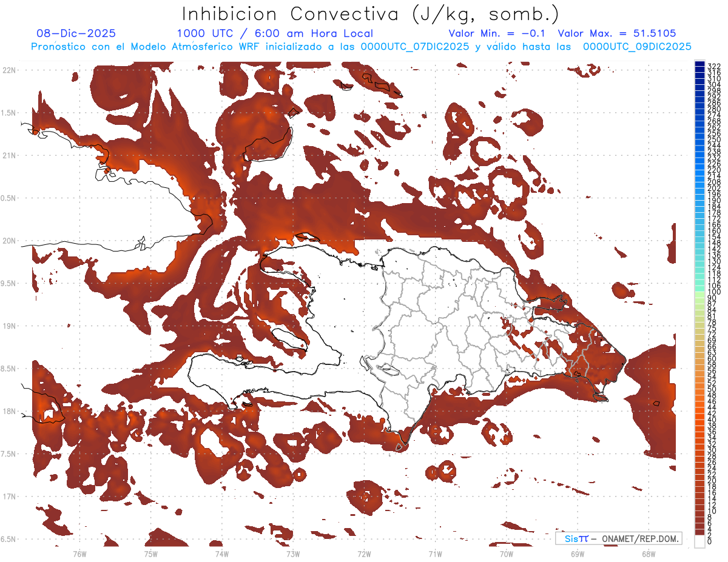728x562 pixels.
Task: Click the '280' color scale value
Action: click(x=714, y=109)
